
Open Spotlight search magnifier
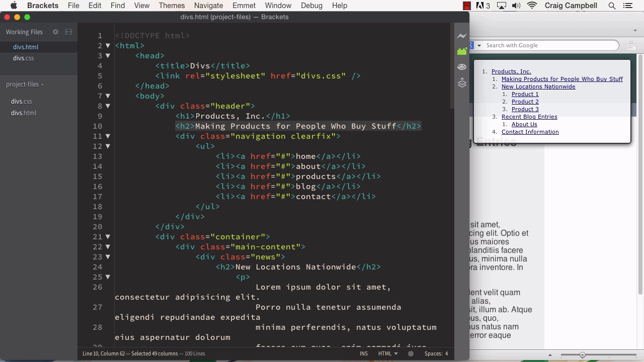[x=612, y=6]
